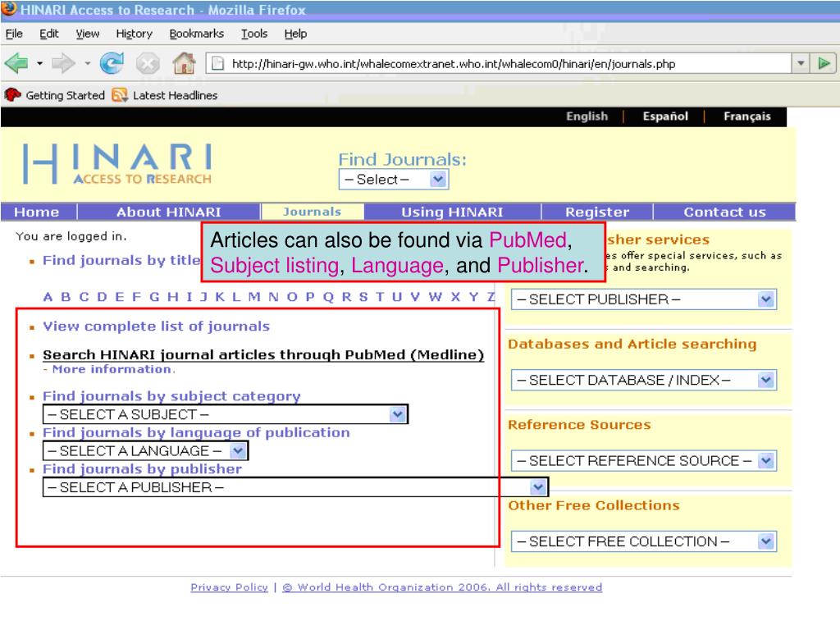Open the Tools menu
The height and width of the screenshot is (630, 840).
point(254,34)
